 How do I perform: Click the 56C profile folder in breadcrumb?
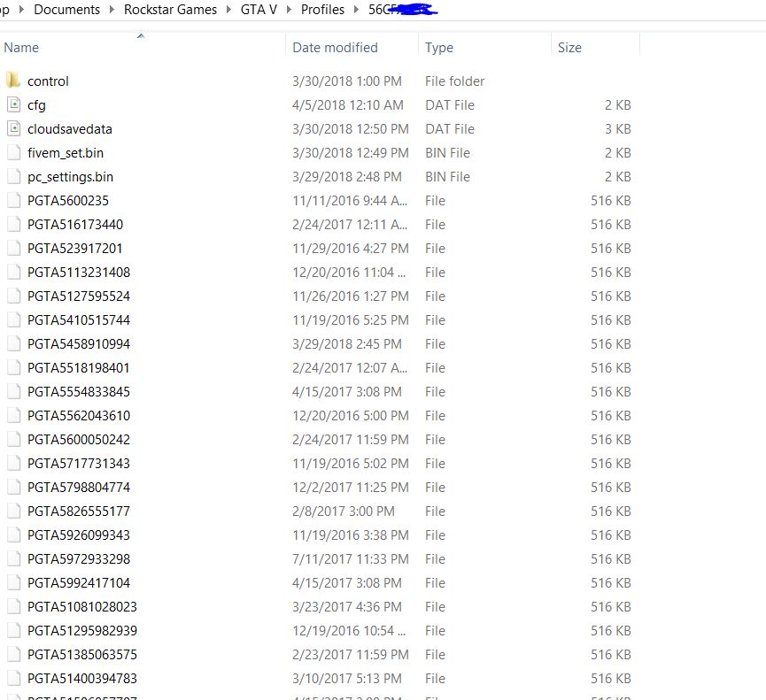click(403, 9)
